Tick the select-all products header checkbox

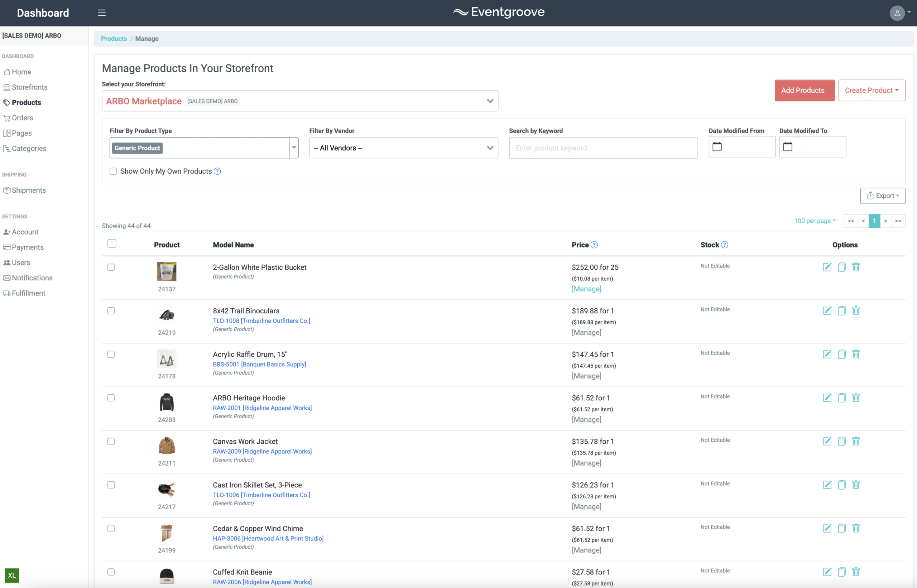(112, 244)
